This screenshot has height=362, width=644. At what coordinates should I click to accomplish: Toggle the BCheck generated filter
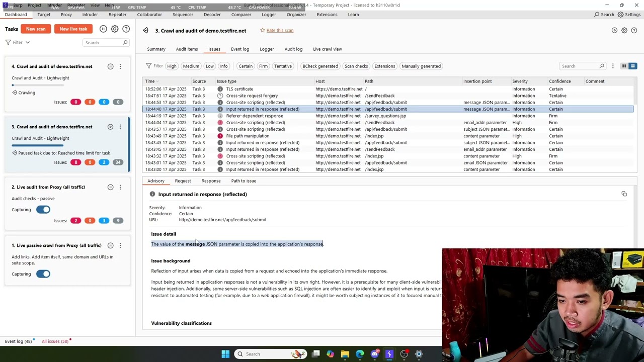320,66
